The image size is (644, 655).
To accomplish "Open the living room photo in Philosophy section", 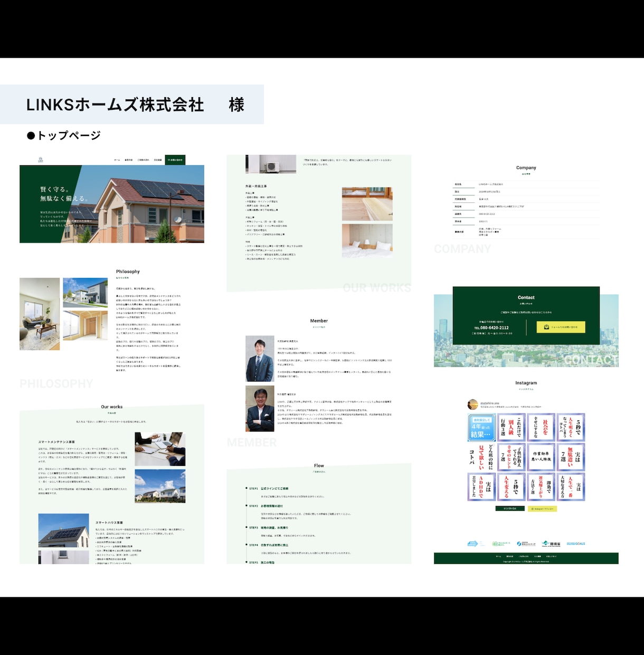I will (x=40, y=314).
